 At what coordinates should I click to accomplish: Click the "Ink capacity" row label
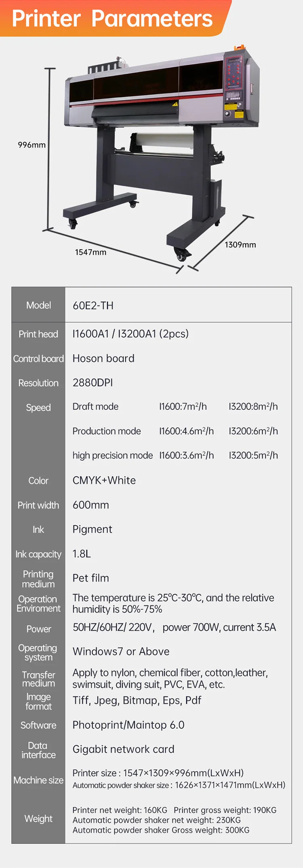(x=38, y=554)
